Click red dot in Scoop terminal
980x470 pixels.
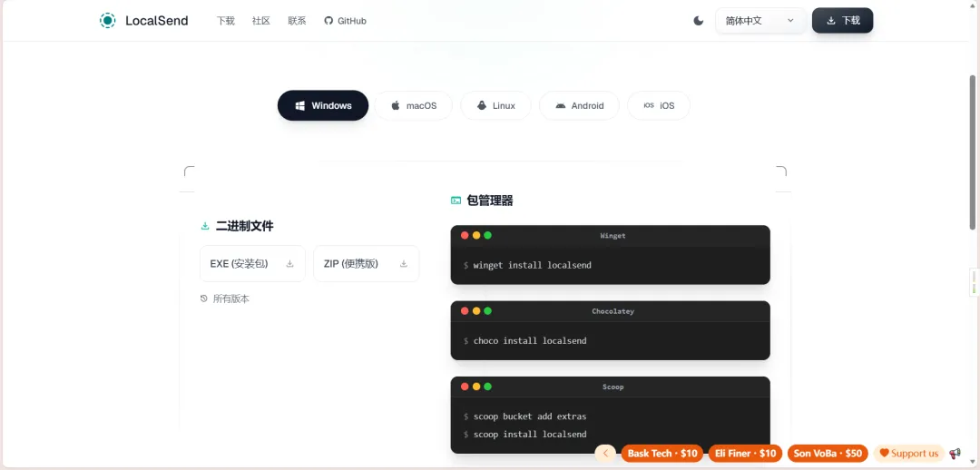[465, 387]
